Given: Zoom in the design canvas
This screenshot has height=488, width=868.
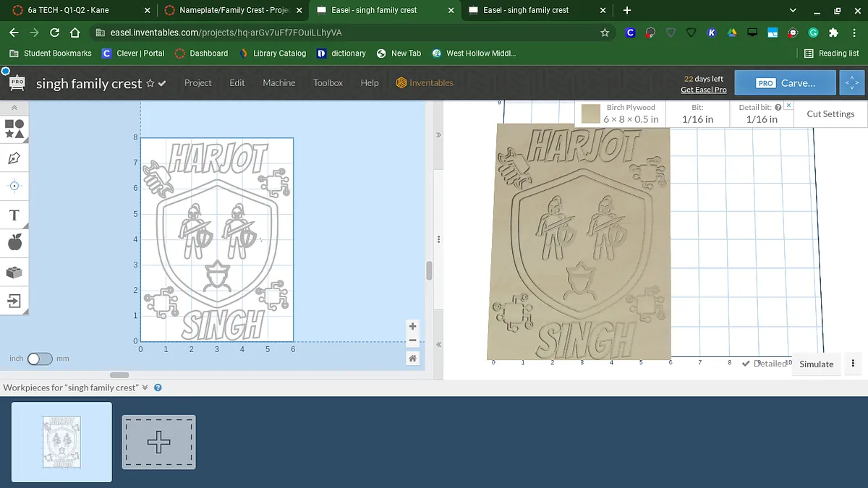Looking at the screenshot, I should (412, 327).
